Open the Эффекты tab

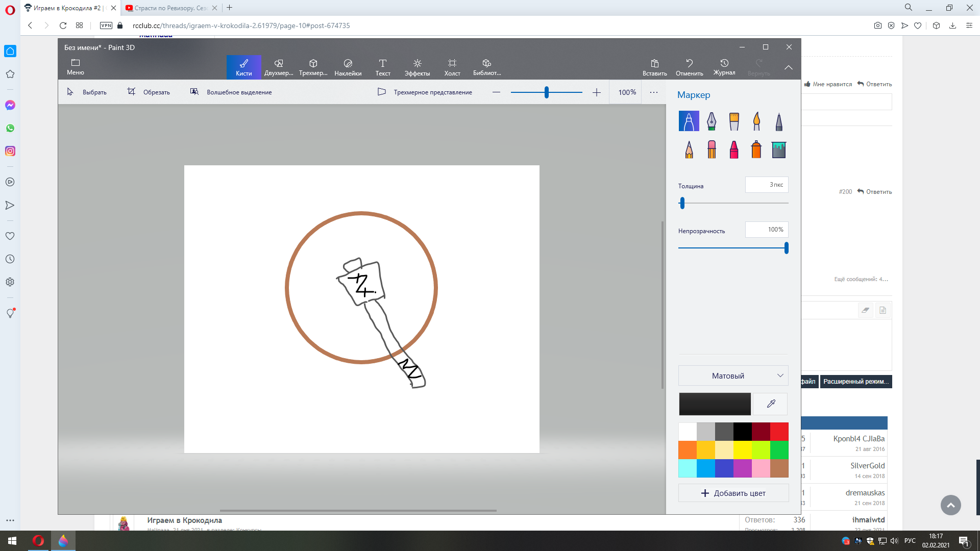pos(418,67)
